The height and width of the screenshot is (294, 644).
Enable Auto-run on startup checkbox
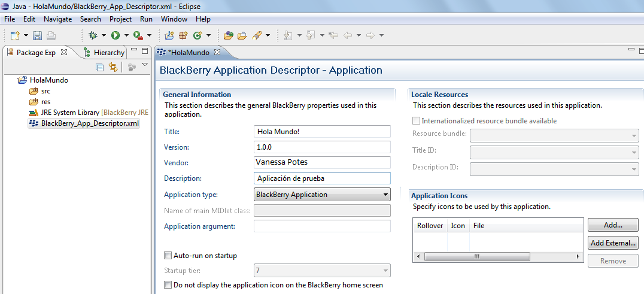tap(168, 256)
